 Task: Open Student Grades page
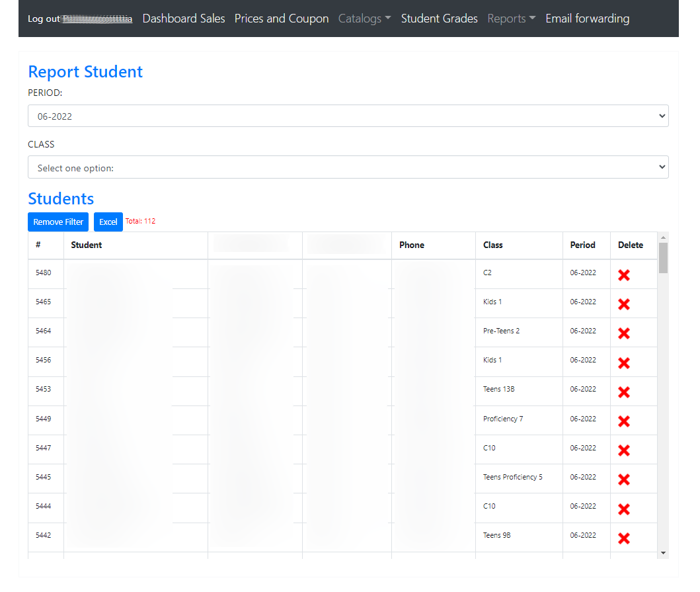click(x=440, y=19)
